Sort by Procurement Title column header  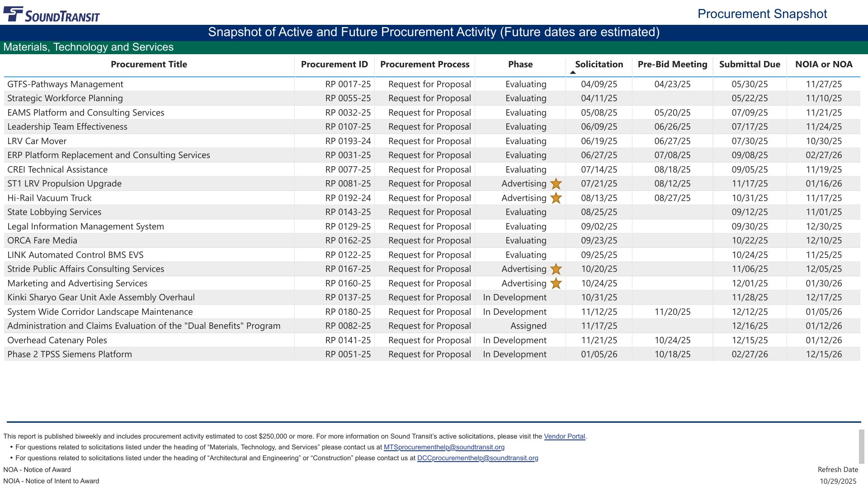click(x=149, y=65)
